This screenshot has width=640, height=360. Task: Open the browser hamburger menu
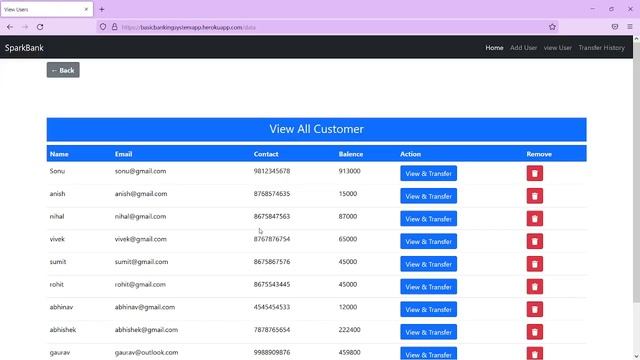630,27
